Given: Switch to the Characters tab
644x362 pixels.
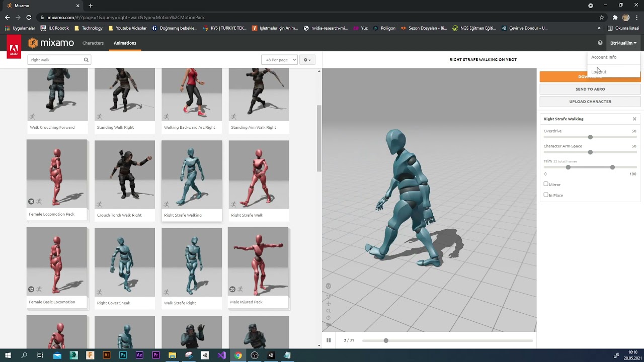Looking at the screenshot, I should click(93, 43).
